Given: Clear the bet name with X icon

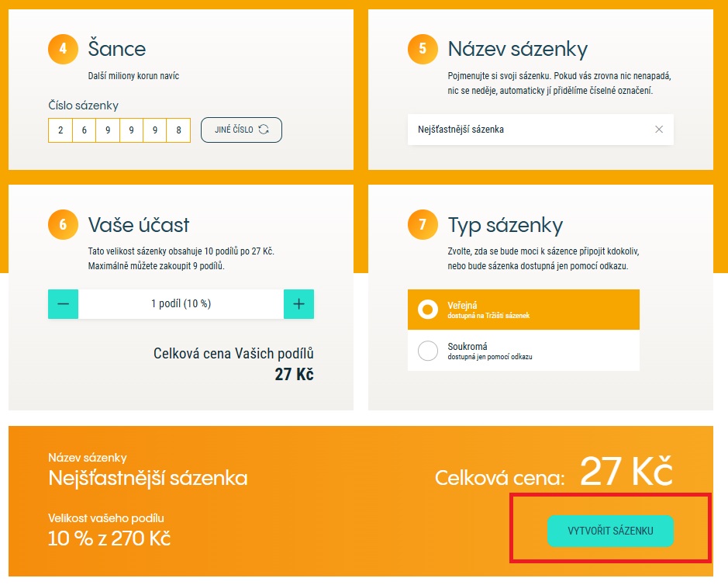Looking at the screenshot, I should pos(659,130).
